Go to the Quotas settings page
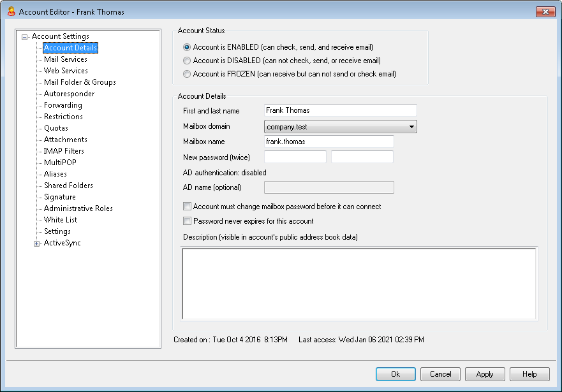Viewport: 562px width, 392px height. [56, 128]
